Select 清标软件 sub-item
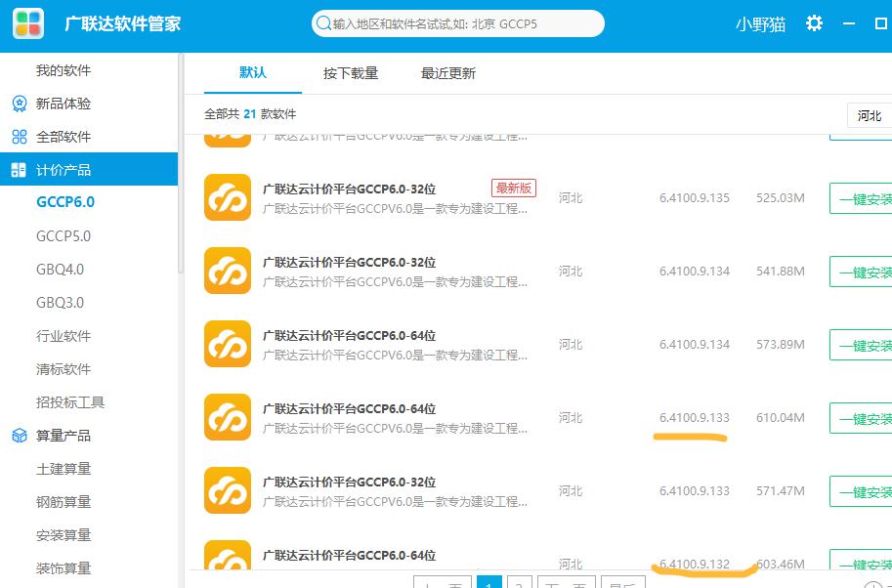This screenshot has width=892, height=588. [64, 369]
